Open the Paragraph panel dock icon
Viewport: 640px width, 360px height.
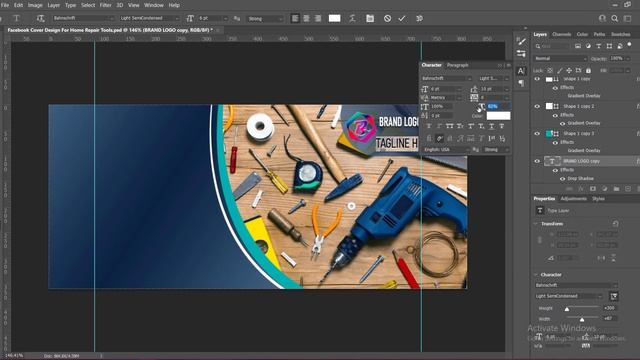click(x=521, y=83)
